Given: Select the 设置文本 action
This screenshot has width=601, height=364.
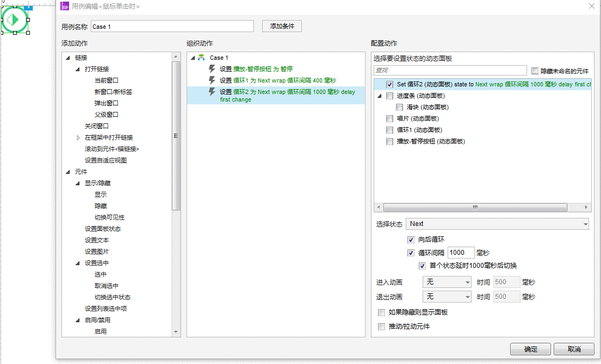Looking at the screenshot, I should coord(97,240).
